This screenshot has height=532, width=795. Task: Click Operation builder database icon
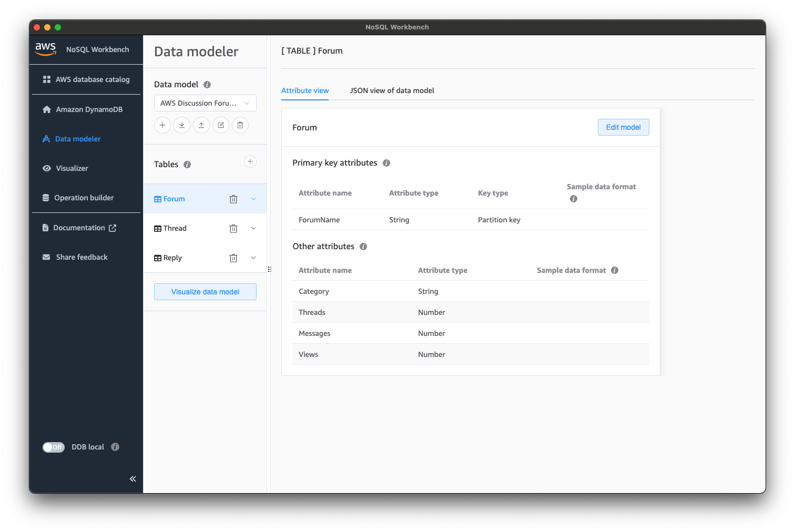coord(46,198)
